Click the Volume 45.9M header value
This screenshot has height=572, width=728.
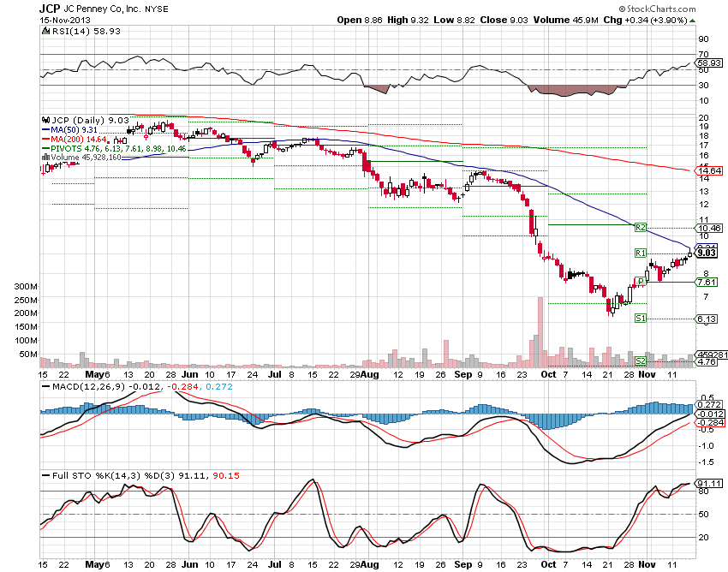click(566, 20)
